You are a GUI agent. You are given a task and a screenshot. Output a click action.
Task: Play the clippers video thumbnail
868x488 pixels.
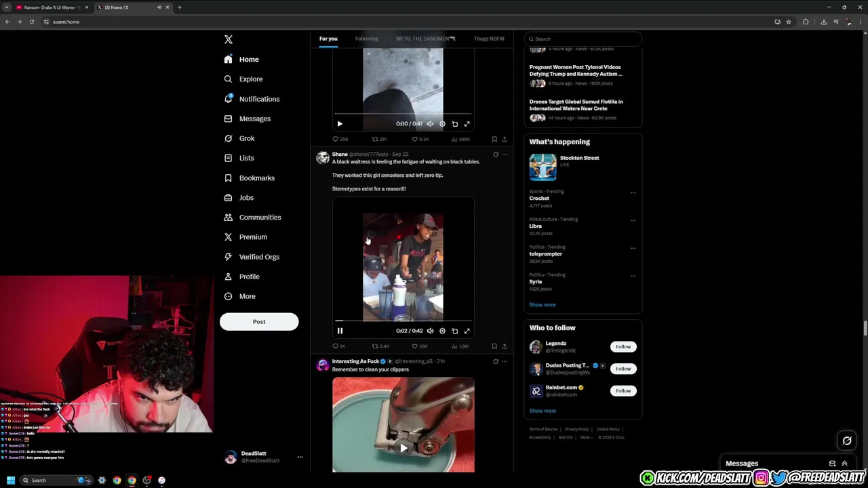coord(403,448)
